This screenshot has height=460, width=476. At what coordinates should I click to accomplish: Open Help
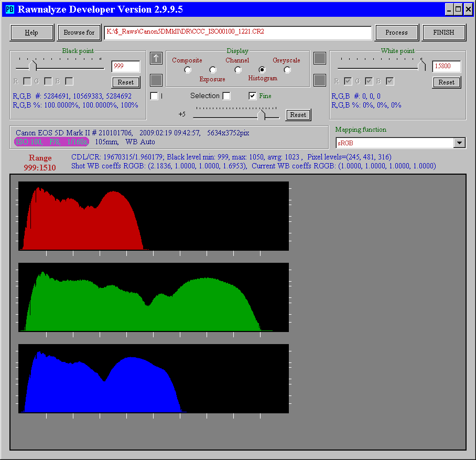point(32,33)
